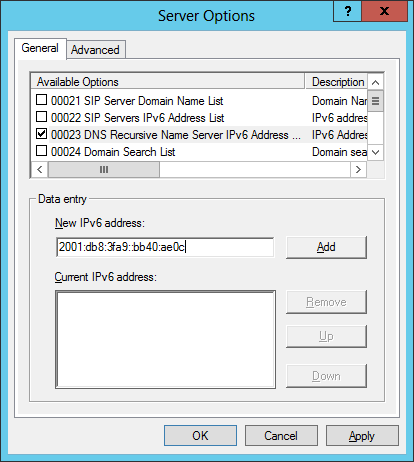Click the help question mark button

pos(347,12)
